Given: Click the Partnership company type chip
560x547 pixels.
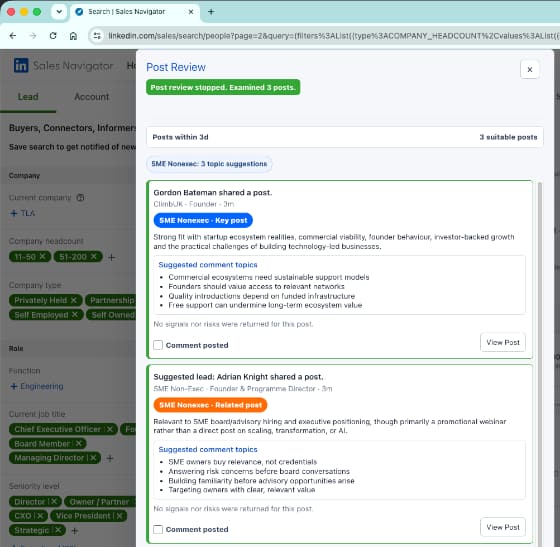Looking at the screenshot, I should point(111,300).
